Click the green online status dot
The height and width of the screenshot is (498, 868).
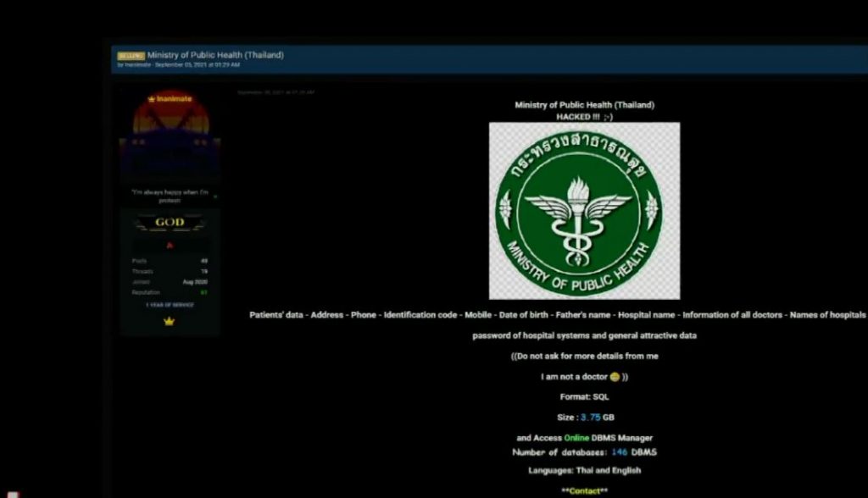point(215,196)
